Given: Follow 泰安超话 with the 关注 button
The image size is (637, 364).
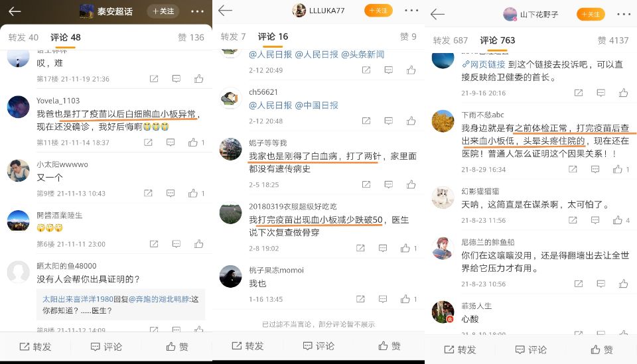Looking at the screenshot, I should [x=163, y=11].
